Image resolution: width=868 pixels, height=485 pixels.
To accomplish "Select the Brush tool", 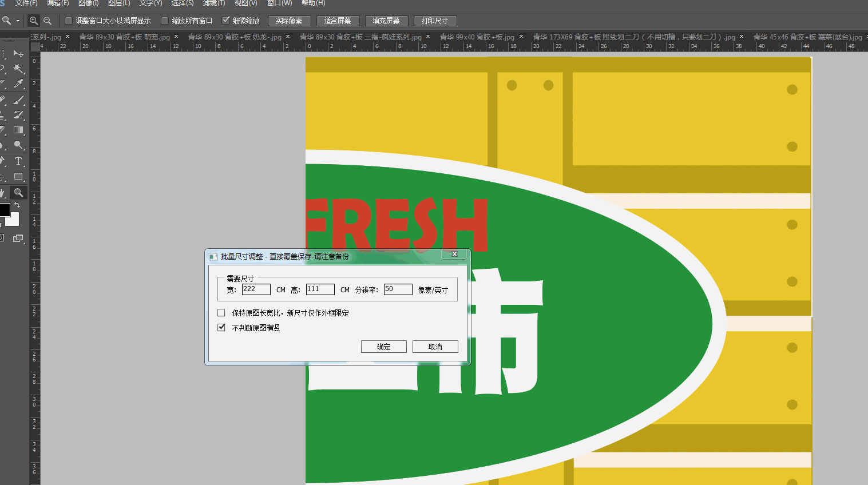I will (x=18, y=100).
